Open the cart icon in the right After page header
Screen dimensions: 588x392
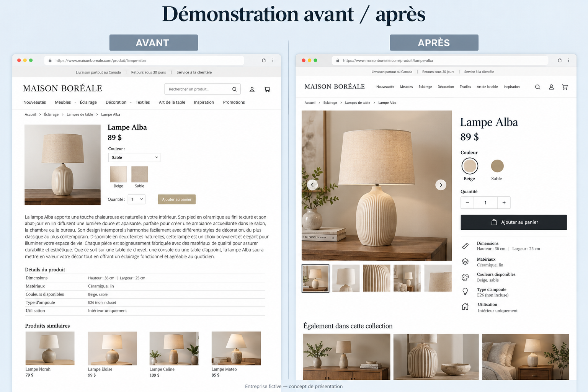pyautogui.click(x=565, y=87)
